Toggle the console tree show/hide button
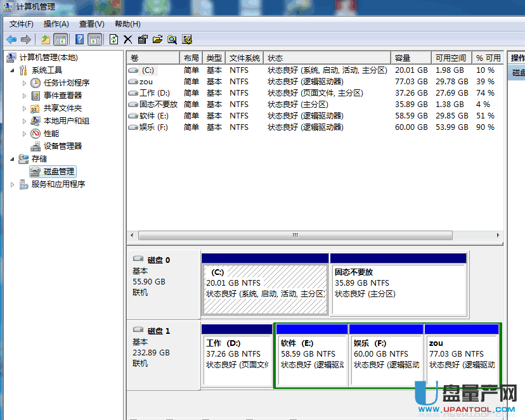Viewport: 525px width, 420px height. pos(61,39)
